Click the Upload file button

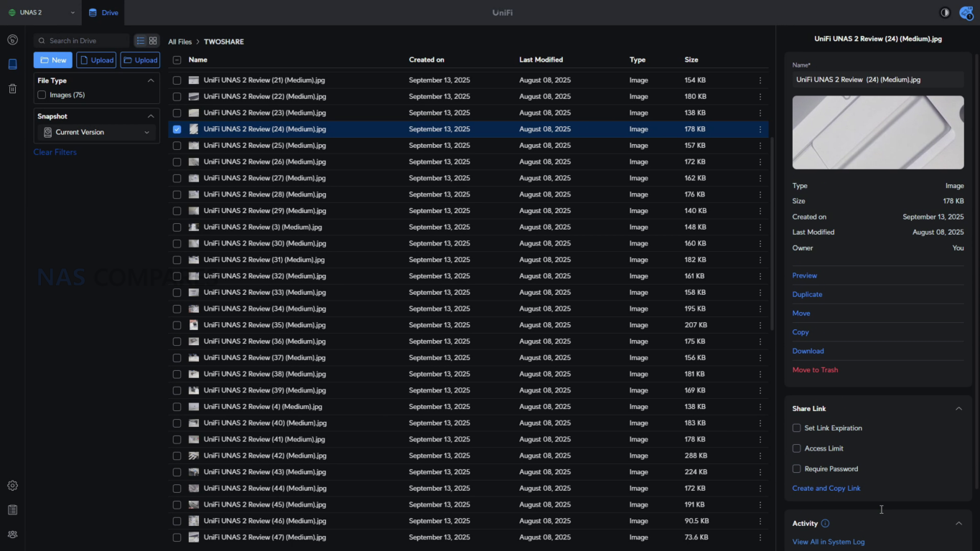[x=96, y=60]
